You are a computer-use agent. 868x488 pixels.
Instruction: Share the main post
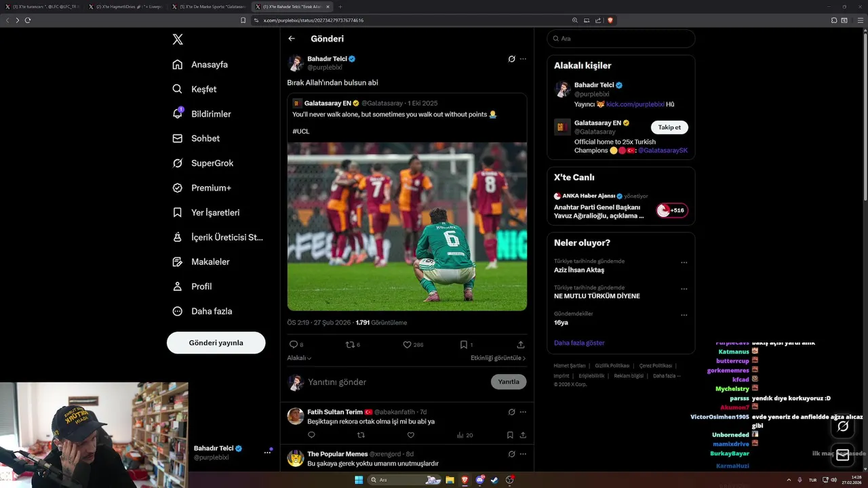[521, 344]
